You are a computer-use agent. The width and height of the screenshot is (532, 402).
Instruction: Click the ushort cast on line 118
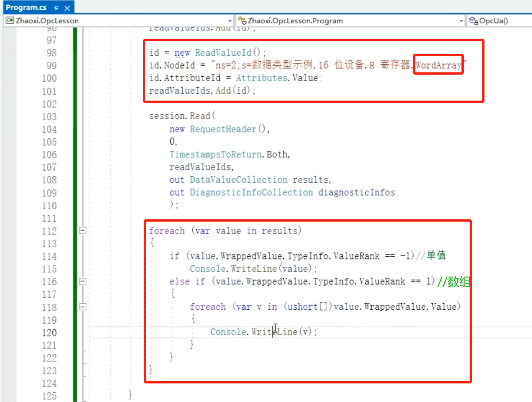coord(302,307)
